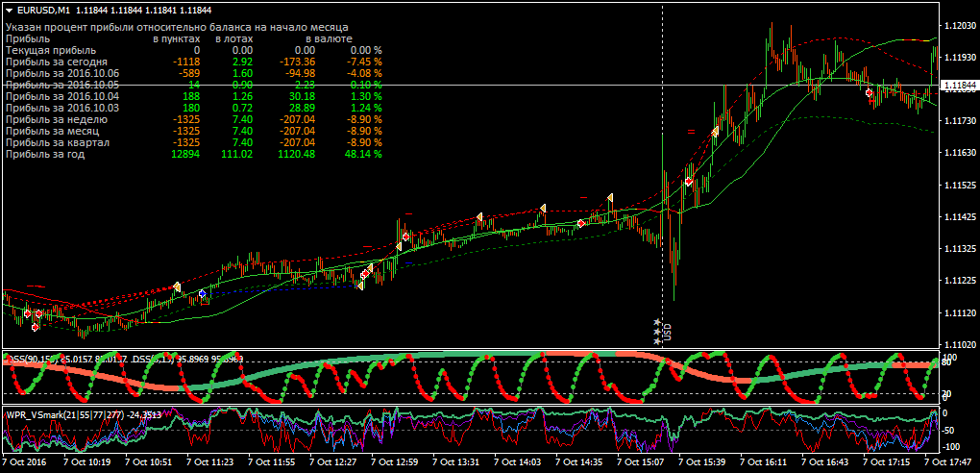Select the blue diamond trade marker

(203, 293)
